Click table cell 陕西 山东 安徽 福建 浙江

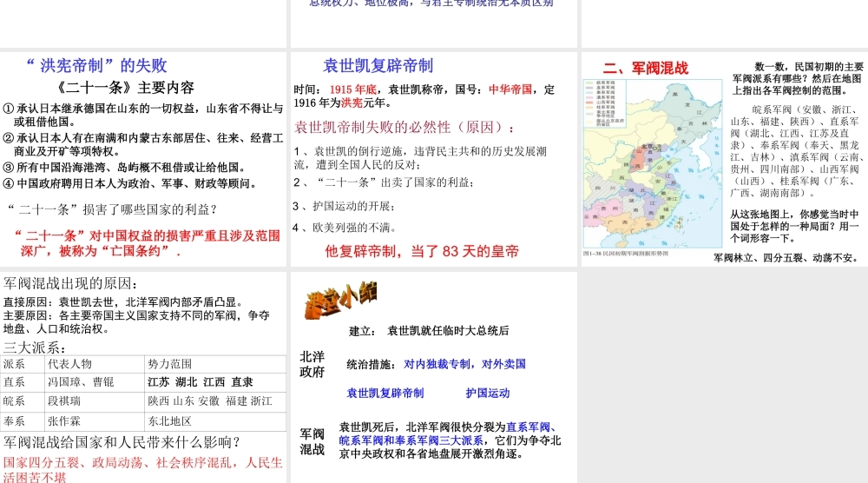pyautogui.click(x=215, y=401)
